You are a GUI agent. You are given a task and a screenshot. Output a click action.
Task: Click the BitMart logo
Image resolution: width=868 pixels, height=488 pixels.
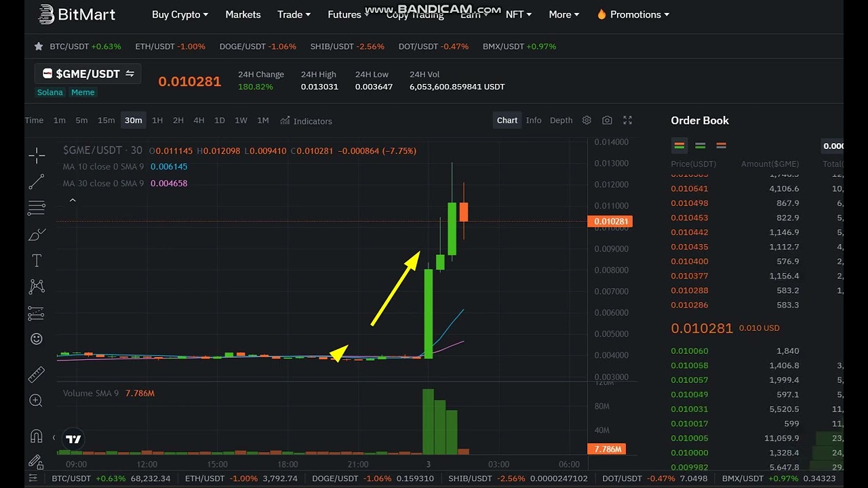pyautogui.click(x=77, y=14)
